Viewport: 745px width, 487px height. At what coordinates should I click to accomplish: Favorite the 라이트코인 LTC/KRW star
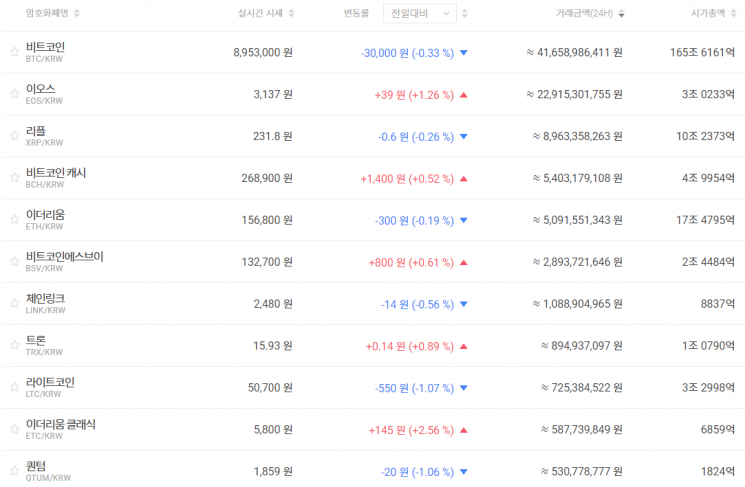tap(14, 387)
